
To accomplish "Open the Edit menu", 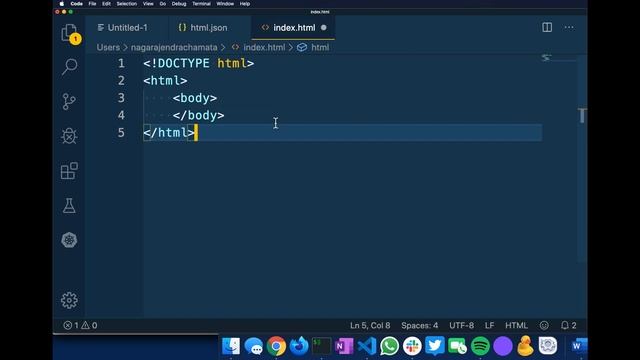I will pos(106,4).
